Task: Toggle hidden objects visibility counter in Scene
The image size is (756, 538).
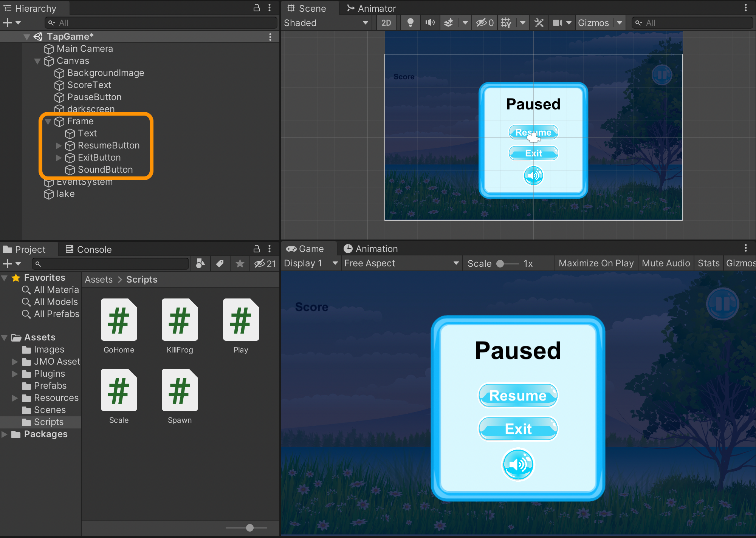Action: pyautogui.click(x=485, y=23)
